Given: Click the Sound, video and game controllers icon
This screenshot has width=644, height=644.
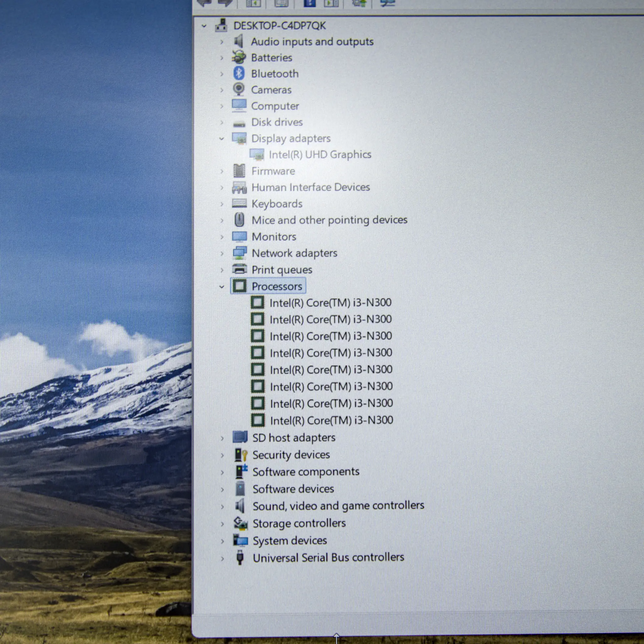Looking at the screenshot, I should coord(240,506).
